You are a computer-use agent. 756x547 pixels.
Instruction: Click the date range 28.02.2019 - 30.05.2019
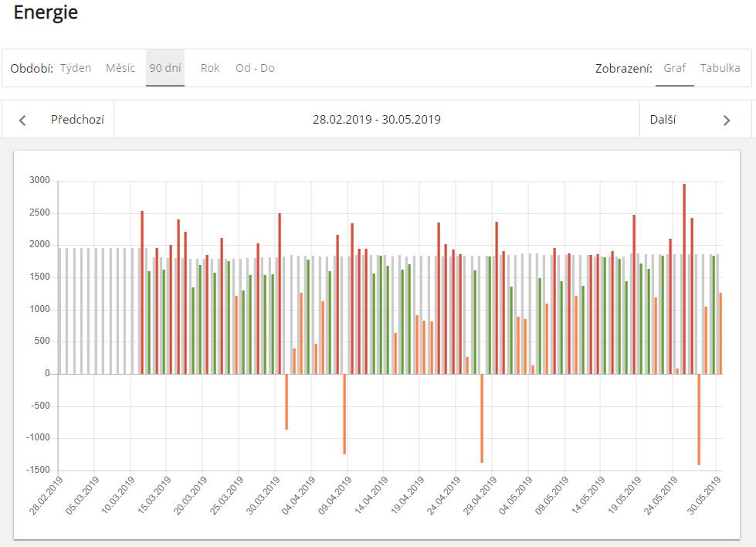pyautogui.click(x=377, y=120)
